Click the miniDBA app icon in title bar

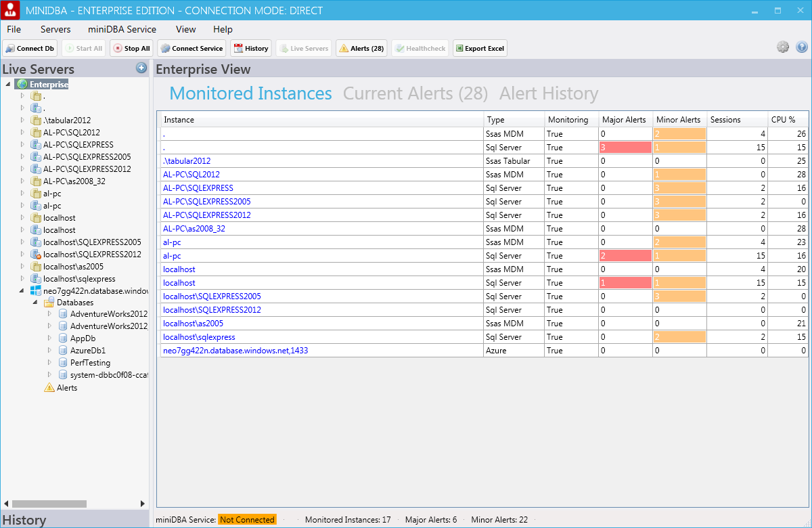point(10,10)
